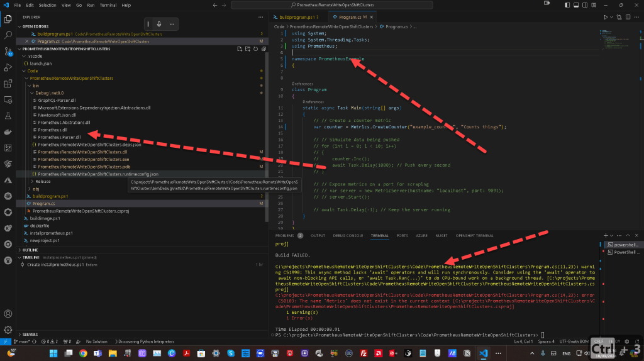Maximize the terminal panel size
Image resolution: width=644 pixels, height=361 pixels.
coord(628,236)
